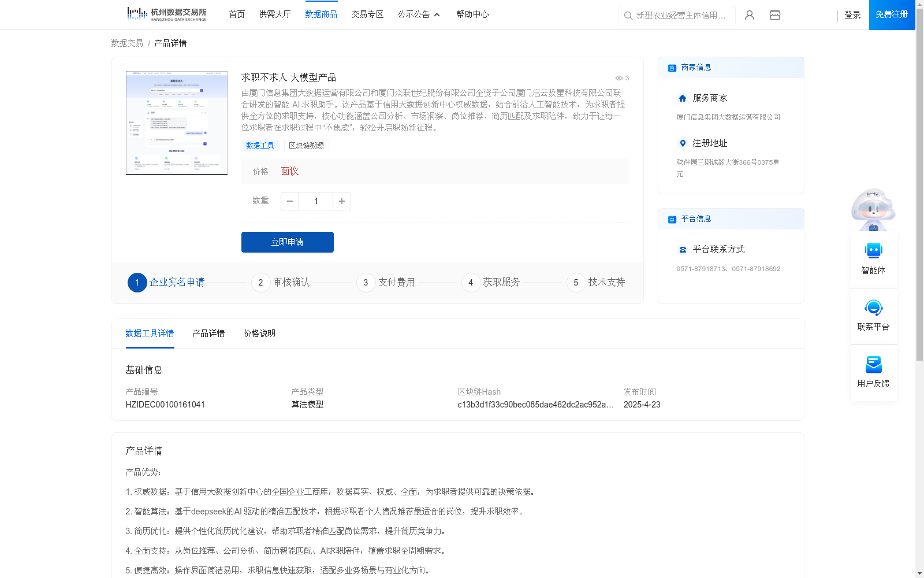The image size is (924, 578).
Task: Click the 商家信息 panel icon
Action: click(672, 68)
